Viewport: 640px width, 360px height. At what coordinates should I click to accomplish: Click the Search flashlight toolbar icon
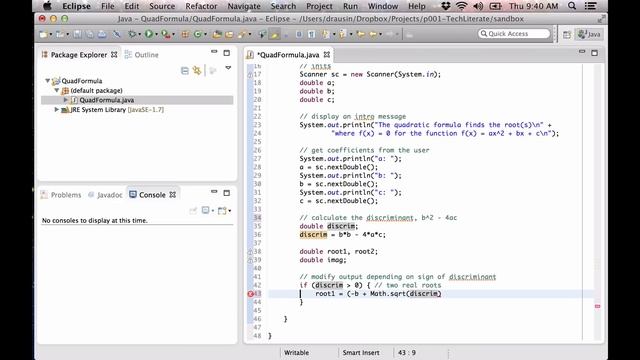(241, 34)
